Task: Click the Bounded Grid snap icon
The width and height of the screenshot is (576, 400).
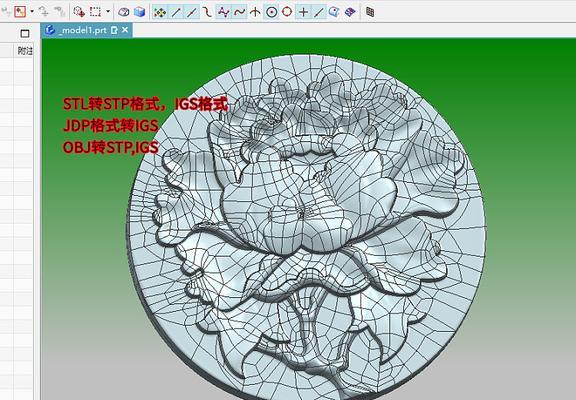Action: click(350, 12)
